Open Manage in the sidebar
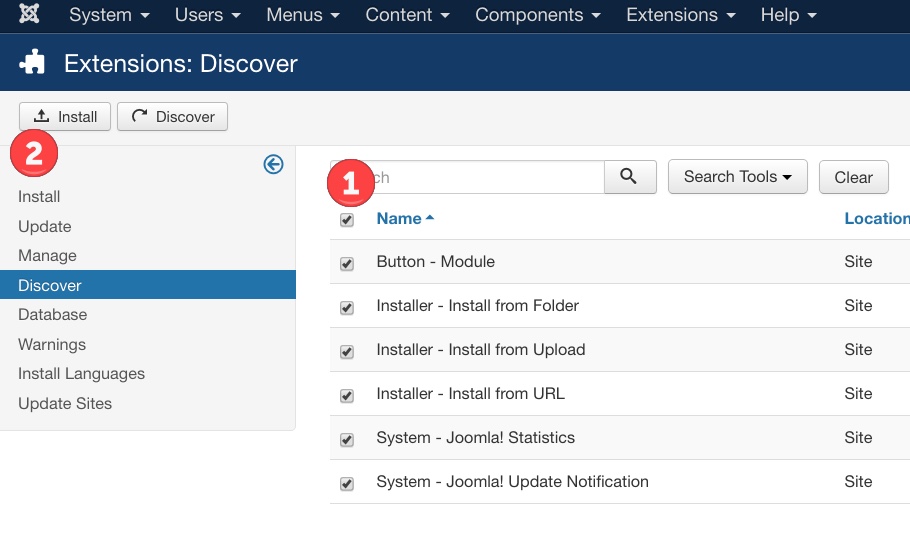This screenshot has height=538, width=910. pyautogui.click(x=47, y=255)
